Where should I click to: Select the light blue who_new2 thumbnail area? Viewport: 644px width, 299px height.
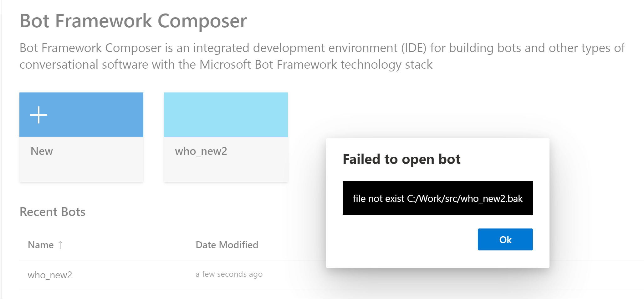(x=226, y=115)
